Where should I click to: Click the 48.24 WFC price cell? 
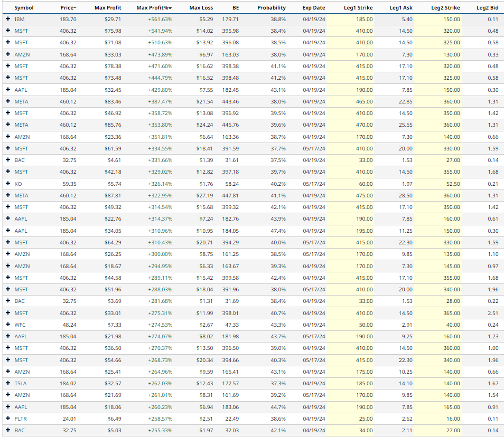click(x=69, y=325)
